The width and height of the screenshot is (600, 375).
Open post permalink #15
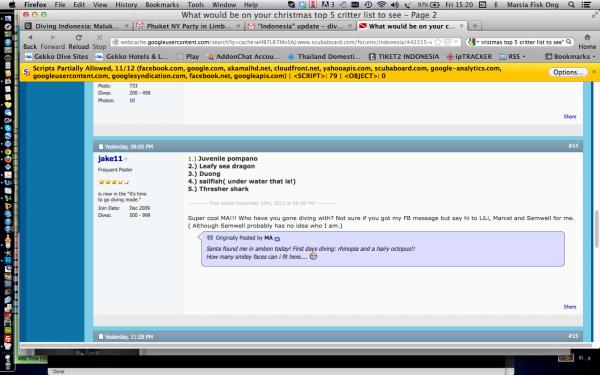click(573, 336)
